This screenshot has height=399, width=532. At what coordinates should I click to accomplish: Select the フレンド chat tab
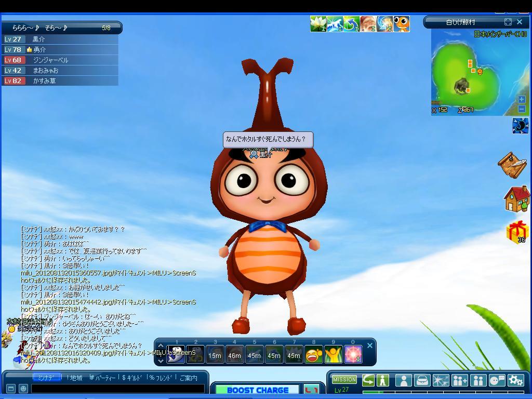161,378
